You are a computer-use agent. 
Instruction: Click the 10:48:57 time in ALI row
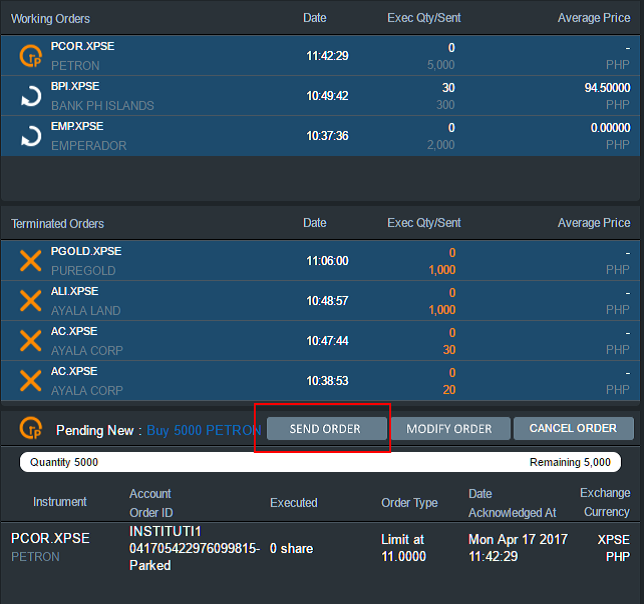[327, 301]
